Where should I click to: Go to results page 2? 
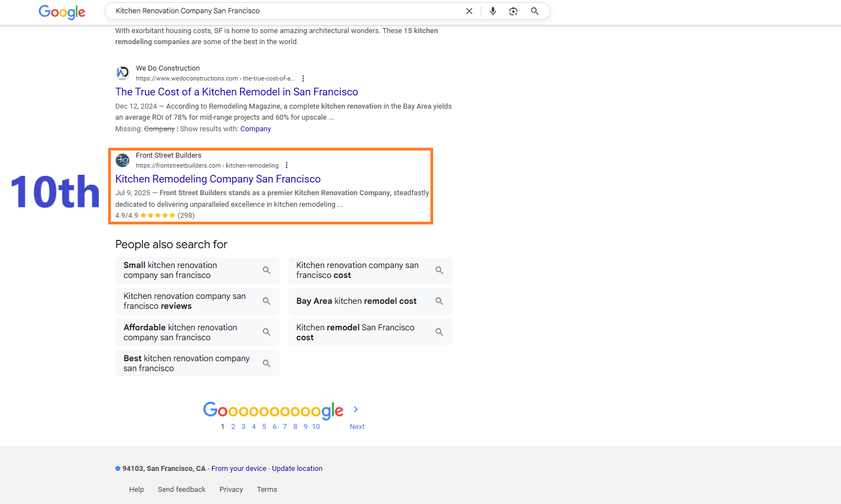233,427
